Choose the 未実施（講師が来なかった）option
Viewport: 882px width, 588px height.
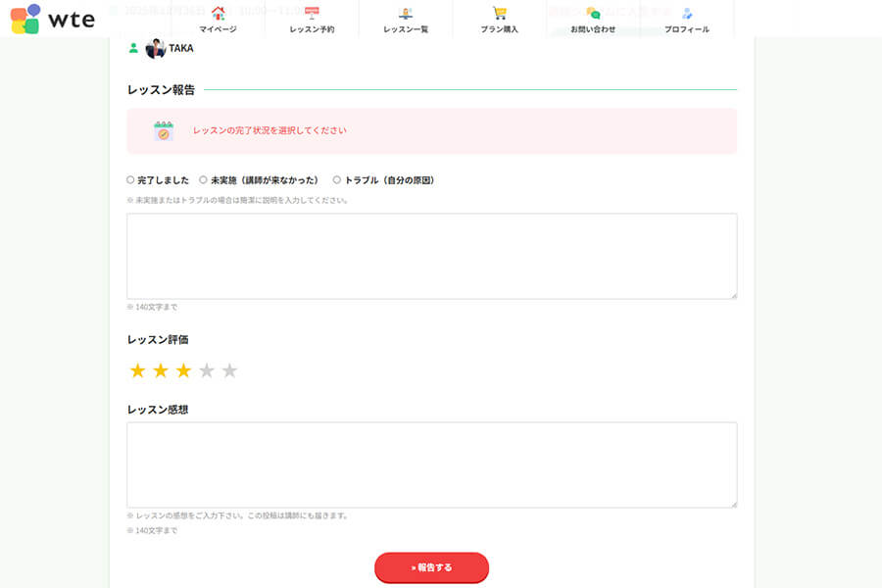pyautogui.click(x=201, y=179)
